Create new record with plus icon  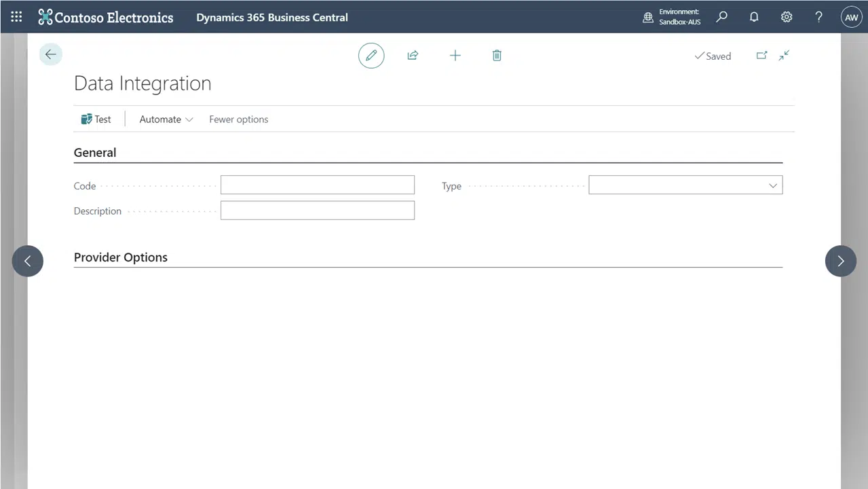click(x=455, y=56)
